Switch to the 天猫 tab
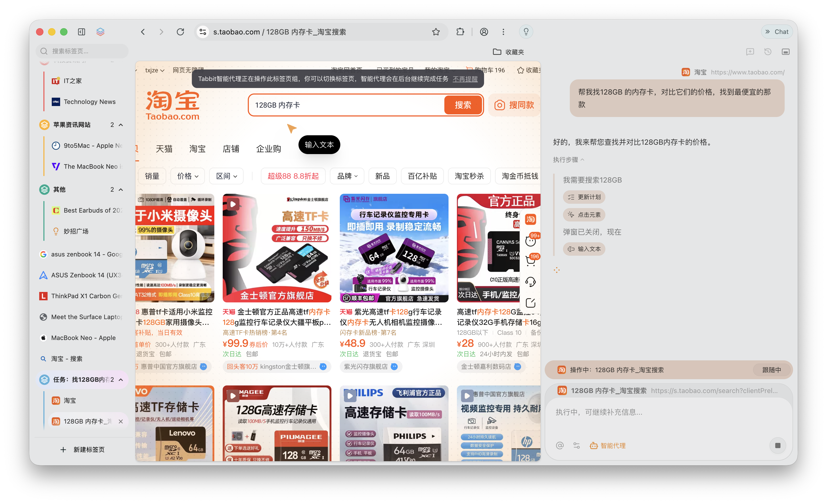Image resolution: width=827 pixels, height=504 pixels. click(164, 149)
